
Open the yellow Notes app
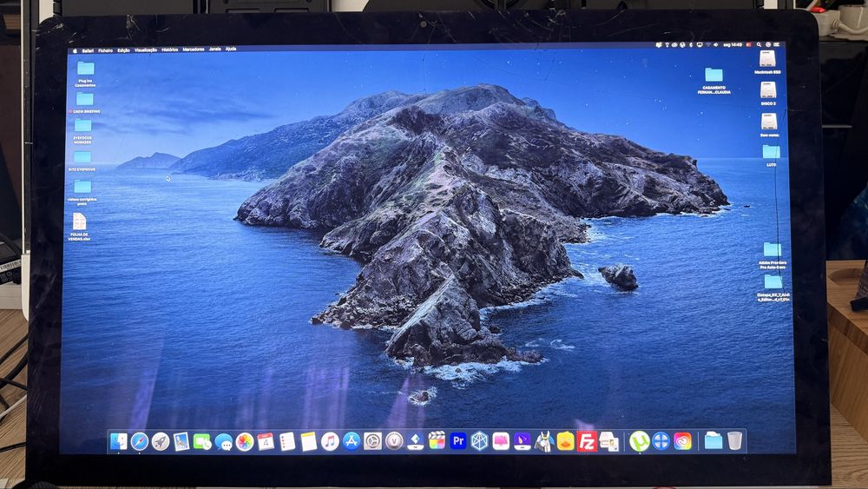[308, 441]
